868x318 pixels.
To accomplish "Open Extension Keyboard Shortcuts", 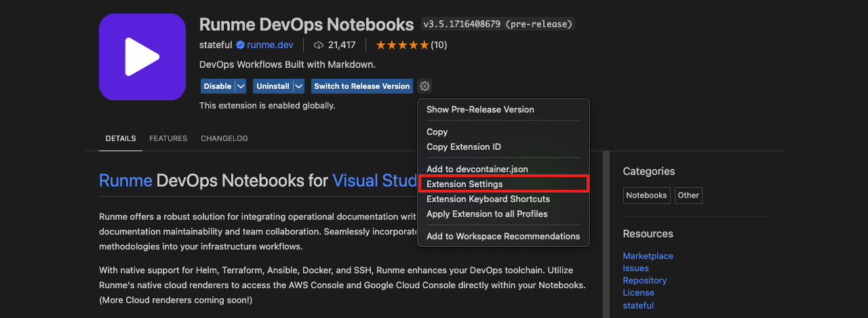I will click(488, 199).
